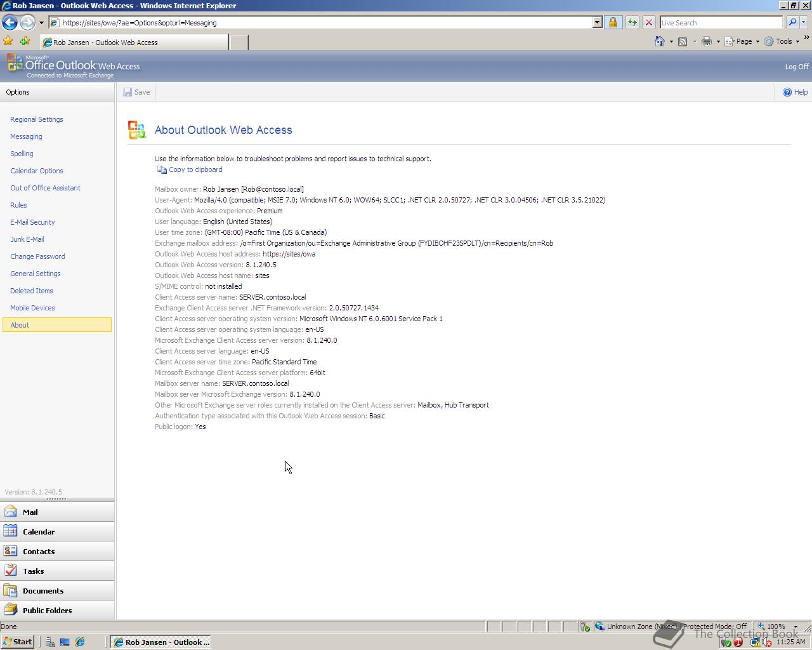Viewport: 812px width, 650px height.
Task: Open Help from the toolbar
Action: [795, 92]
